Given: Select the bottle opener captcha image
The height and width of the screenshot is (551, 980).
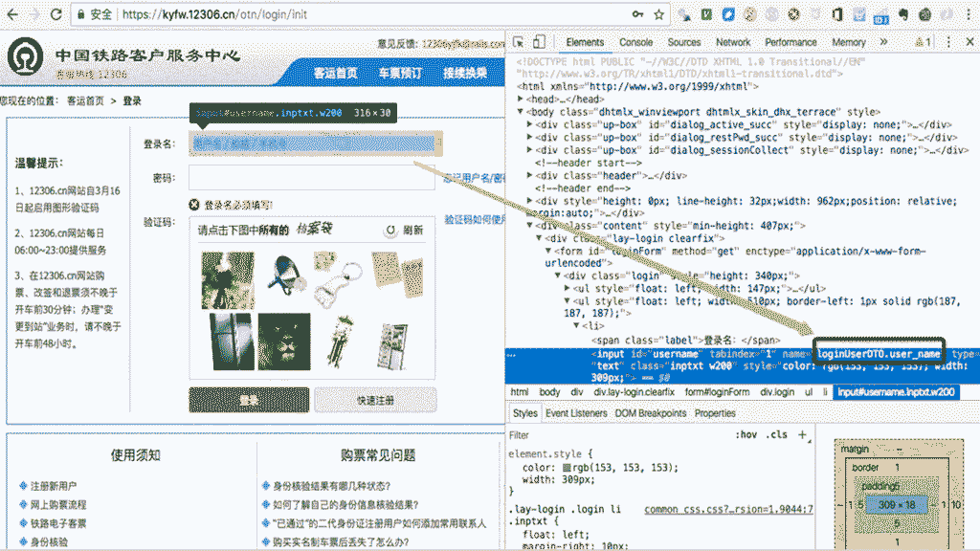Looking at the screenshot, I should 338,279.
